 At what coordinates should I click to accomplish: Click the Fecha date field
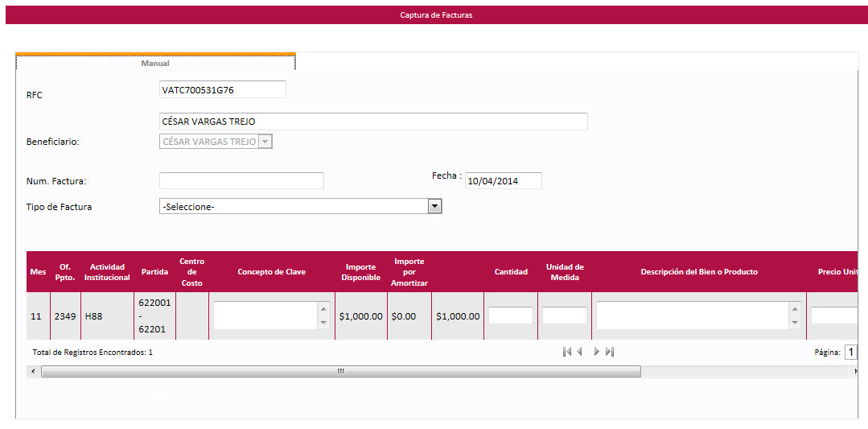point(504,180)
